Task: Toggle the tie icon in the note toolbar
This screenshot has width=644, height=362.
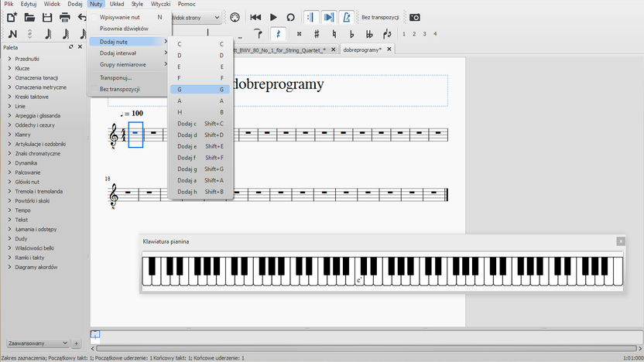Action: coord(258,34)
